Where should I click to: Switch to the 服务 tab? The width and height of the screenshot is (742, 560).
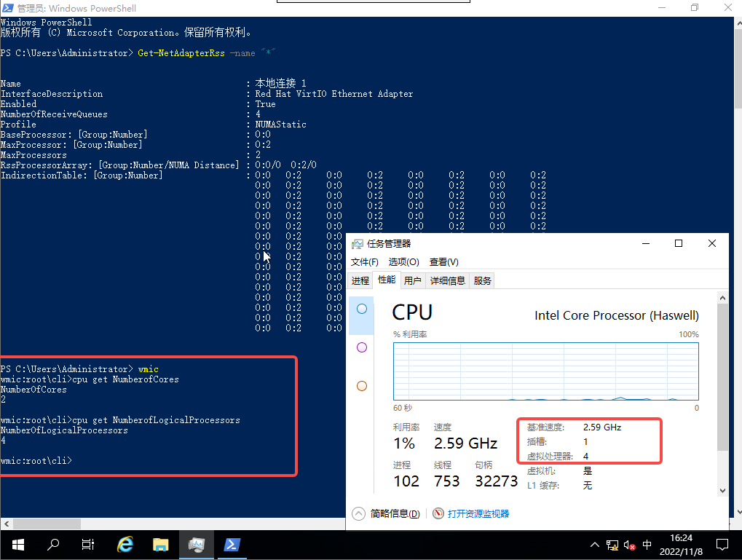[x=481, y=280]
